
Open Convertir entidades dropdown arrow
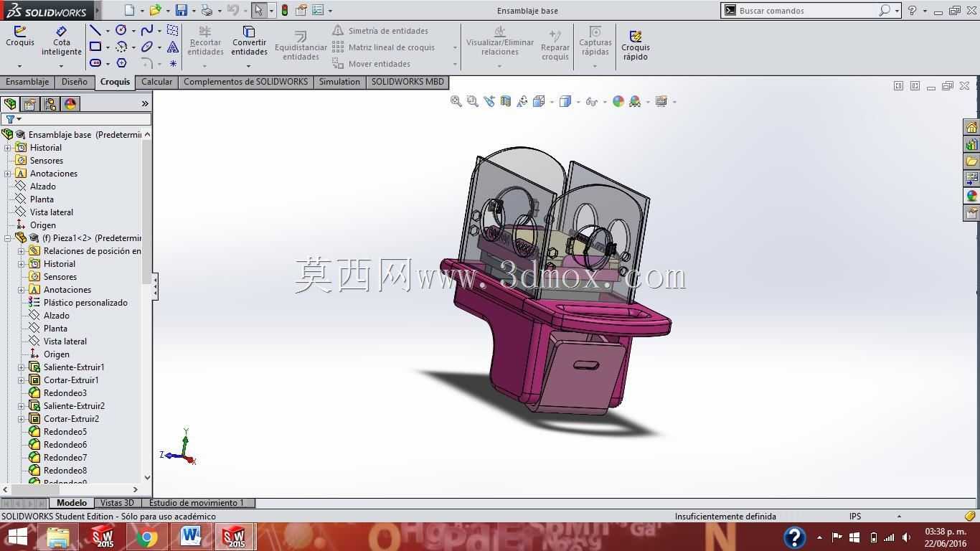click(x=249, y=66)
